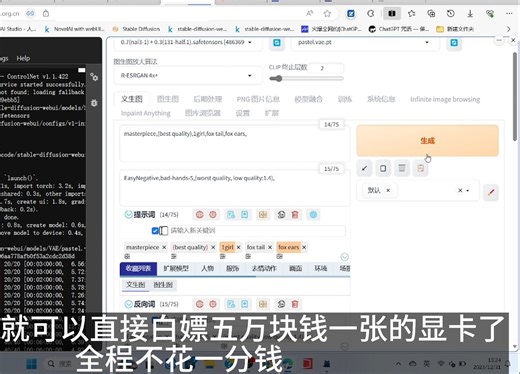Adjust the CLIP 终止层数 slider

306,79
